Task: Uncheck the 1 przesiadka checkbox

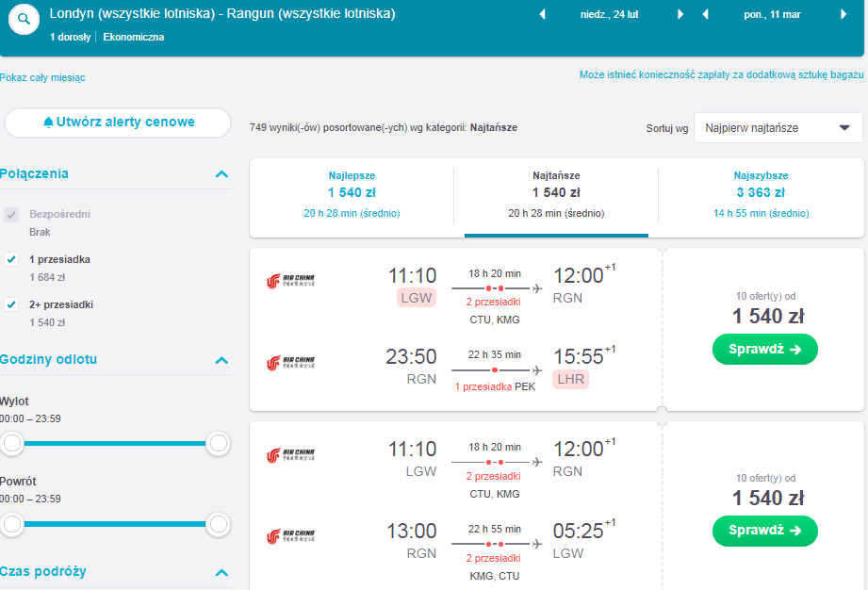Action: coord(11,259)
